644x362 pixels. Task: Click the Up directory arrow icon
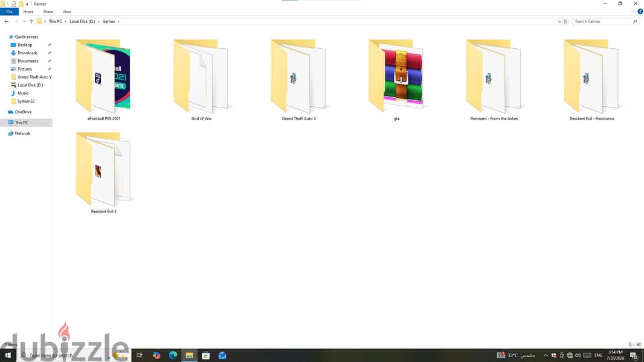click(31, 21)
